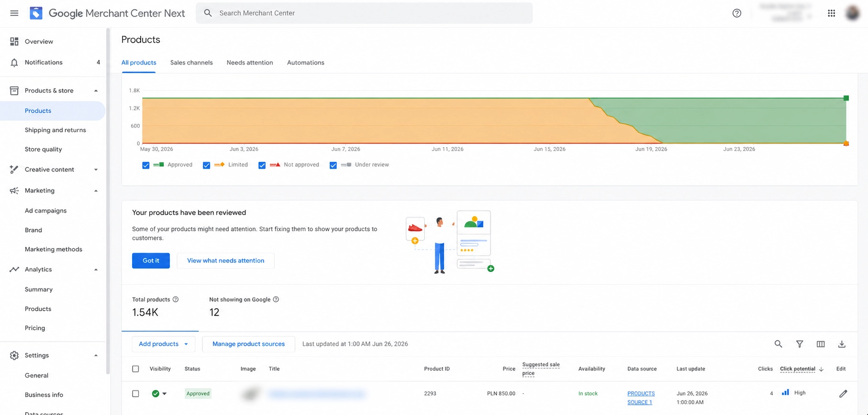868x415 pixels.
Task: Open the help question mark icon
Action: 736,13
